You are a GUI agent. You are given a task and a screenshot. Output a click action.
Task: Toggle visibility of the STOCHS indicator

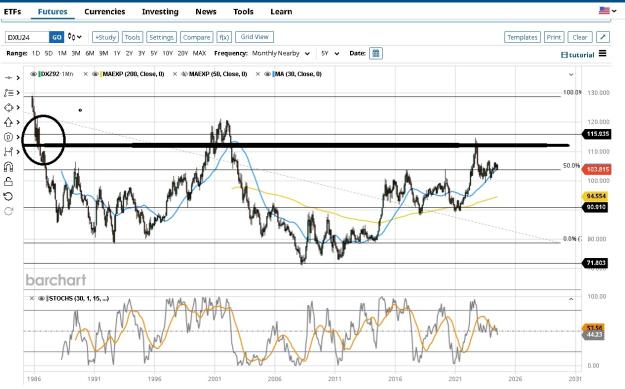(41, 298)
